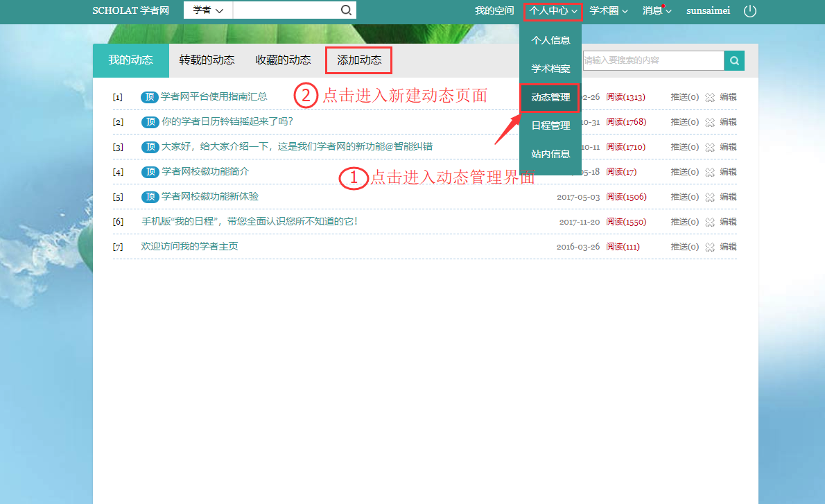
Task: Expand the 个人中心 menu
Action: click(x=553, y=11)
